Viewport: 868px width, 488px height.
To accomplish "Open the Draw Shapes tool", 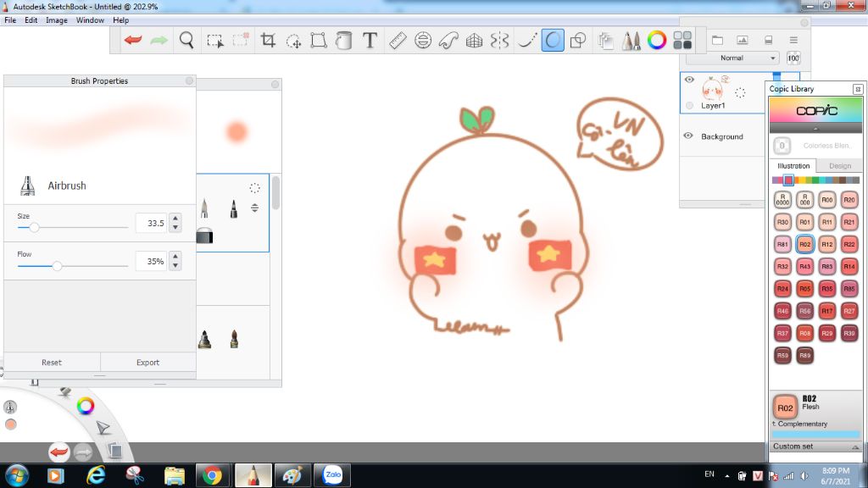I will point(578,40).
